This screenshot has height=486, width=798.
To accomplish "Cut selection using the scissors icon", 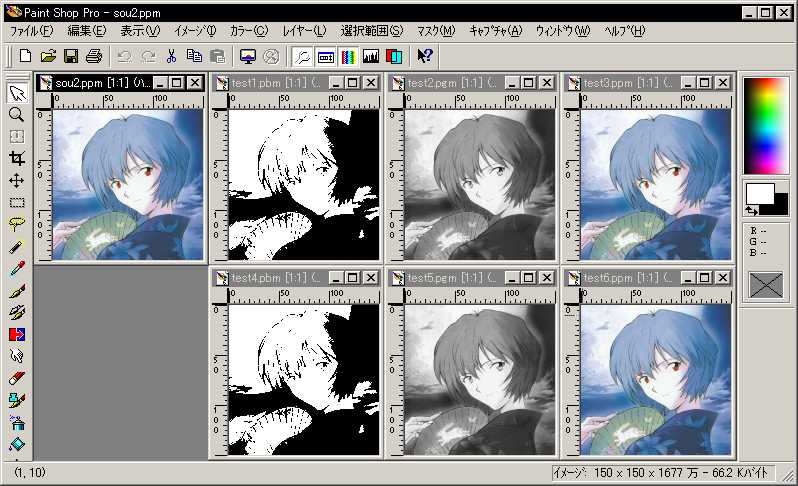I will [x=171, y=56].
